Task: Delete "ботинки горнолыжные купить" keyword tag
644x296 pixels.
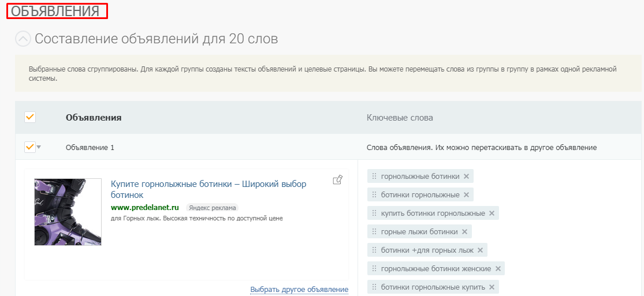Action: (492, 287)
